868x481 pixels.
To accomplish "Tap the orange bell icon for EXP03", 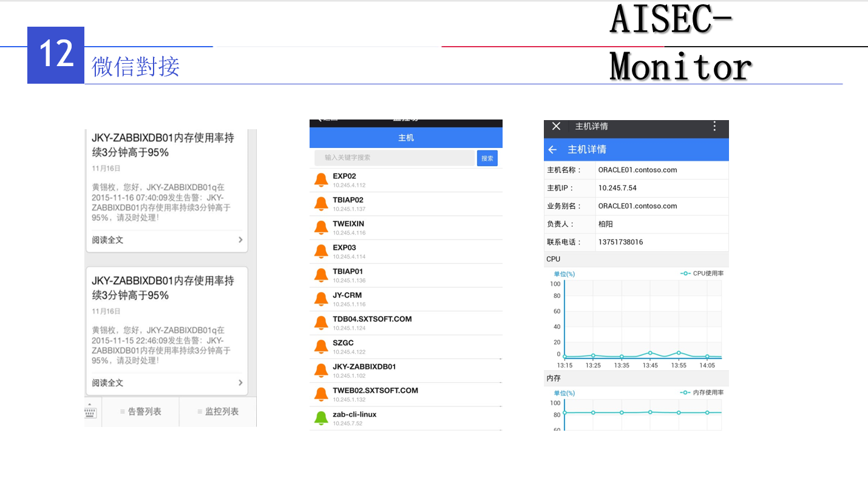I will 321,251.
